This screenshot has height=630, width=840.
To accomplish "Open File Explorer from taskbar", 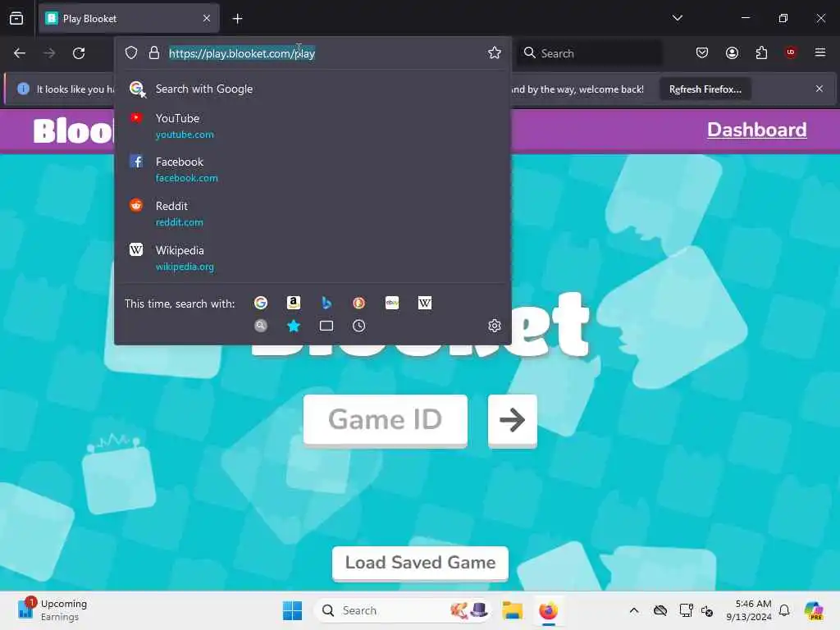I will (512, 610).
